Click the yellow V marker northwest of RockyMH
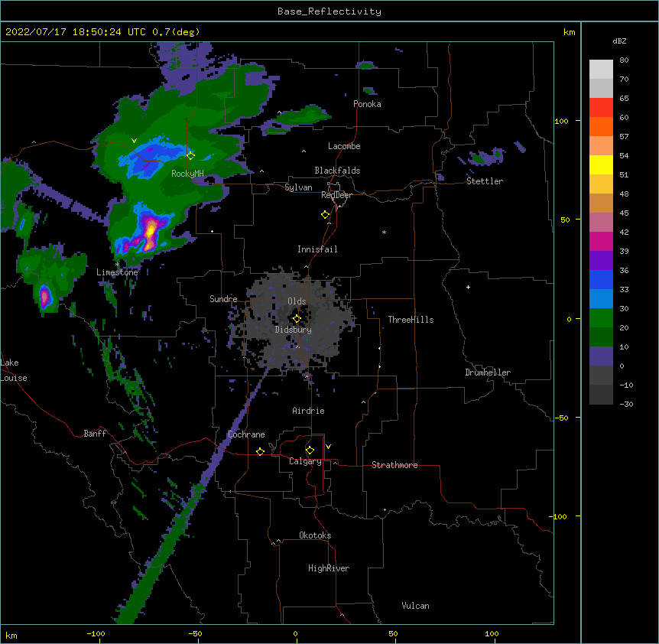 [134, 141]
